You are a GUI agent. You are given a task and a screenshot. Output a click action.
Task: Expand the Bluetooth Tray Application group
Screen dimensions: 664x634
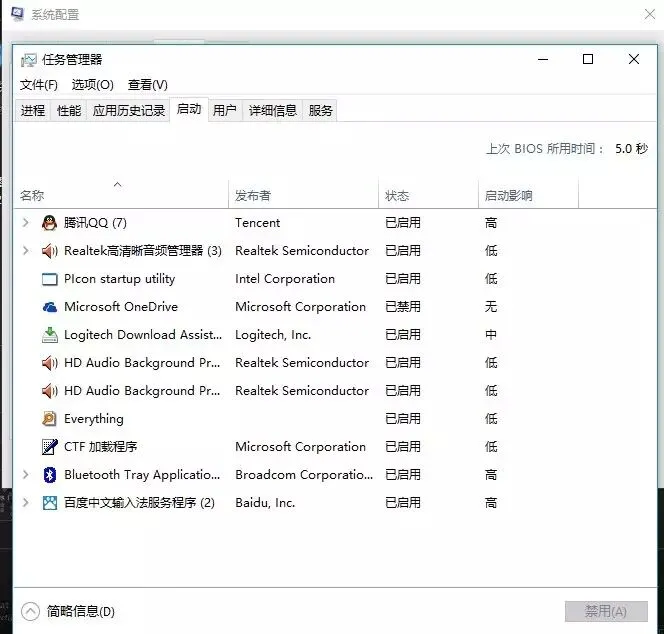[25, 474]
